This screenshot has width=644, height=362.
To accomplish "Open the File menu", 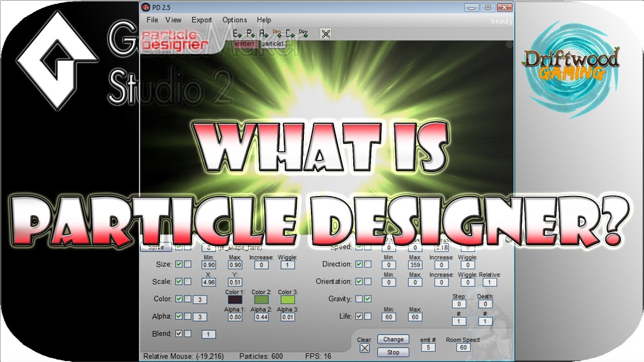I will pyautogui.click(x=152, y=20).
